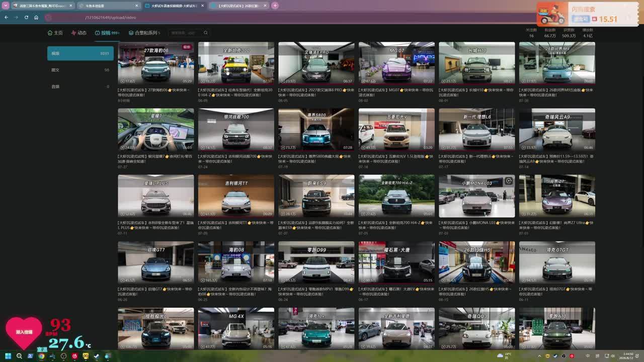This screenshot has width=644, height=362.
Task: Switch to the 斗鱼本地盒赛 browser tab
Action: pos(109,6)
